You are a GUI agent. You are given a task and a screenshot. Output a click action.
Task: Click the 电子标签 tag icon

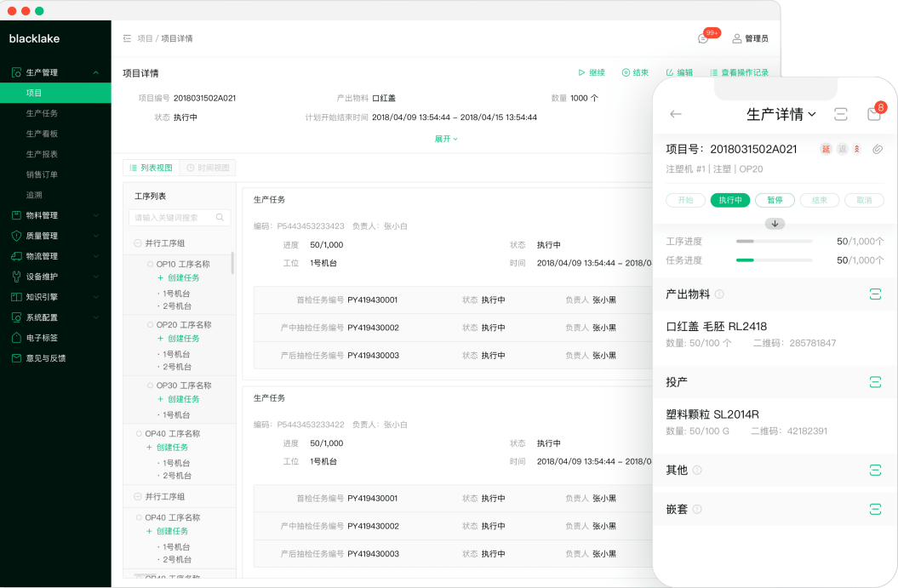point(17,338)
